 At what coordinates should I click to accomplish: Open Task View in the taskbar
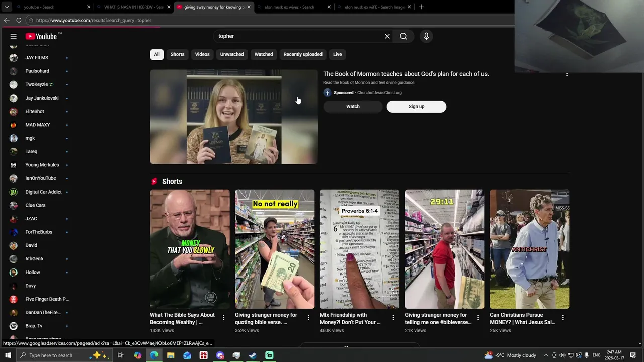coord(121,355)
